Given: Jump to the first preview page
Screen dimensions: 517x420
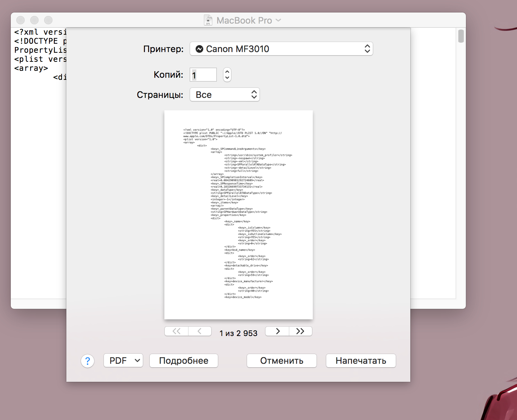Looking at the screenshot, I should 177,331.
